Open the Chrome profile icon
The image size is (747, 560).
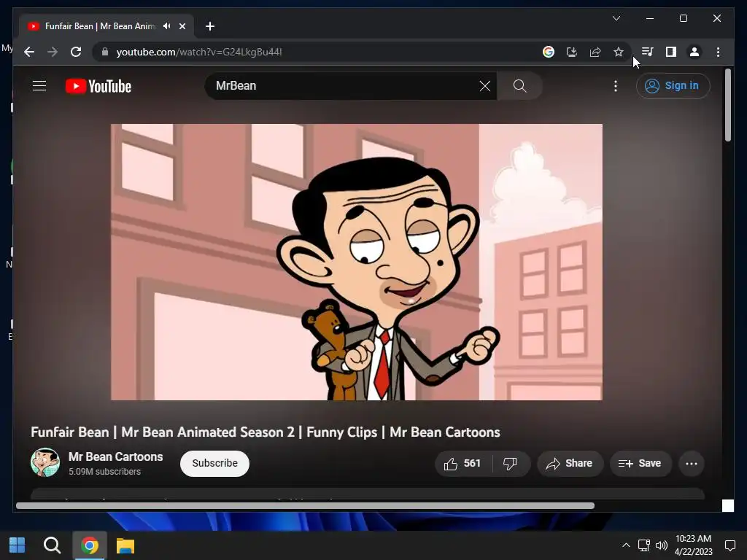click(x=694, y=52)
